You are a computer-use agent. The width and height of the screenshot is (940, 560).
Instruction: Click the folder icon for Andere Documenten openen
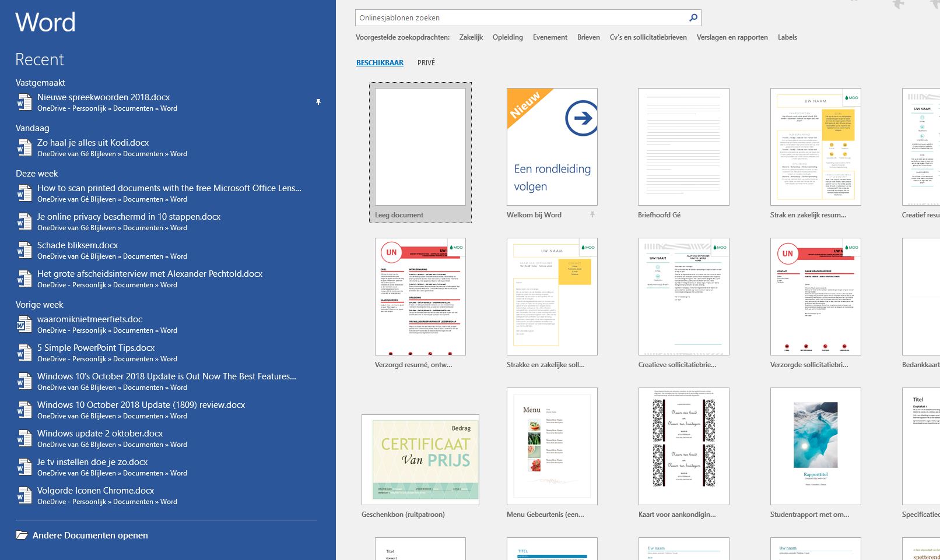tap(22, 535)
